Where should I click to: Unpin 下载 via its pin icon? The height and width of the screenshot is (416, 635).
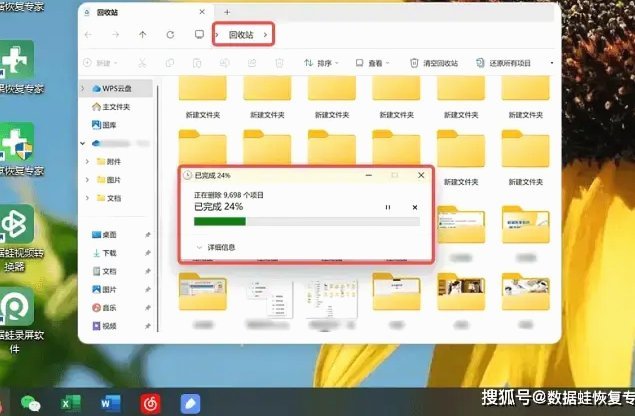148,253
